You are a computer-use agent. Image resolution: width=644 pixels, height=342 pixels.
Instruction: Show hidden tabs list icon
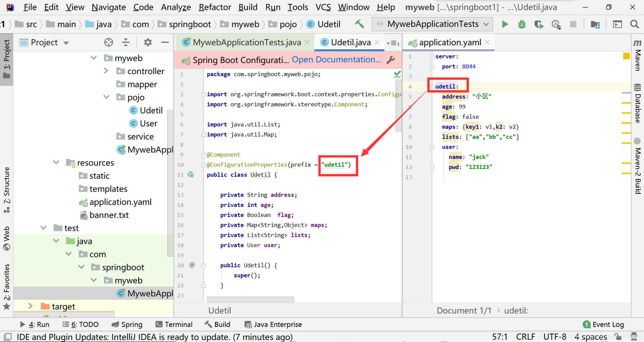tap(393, 43)
